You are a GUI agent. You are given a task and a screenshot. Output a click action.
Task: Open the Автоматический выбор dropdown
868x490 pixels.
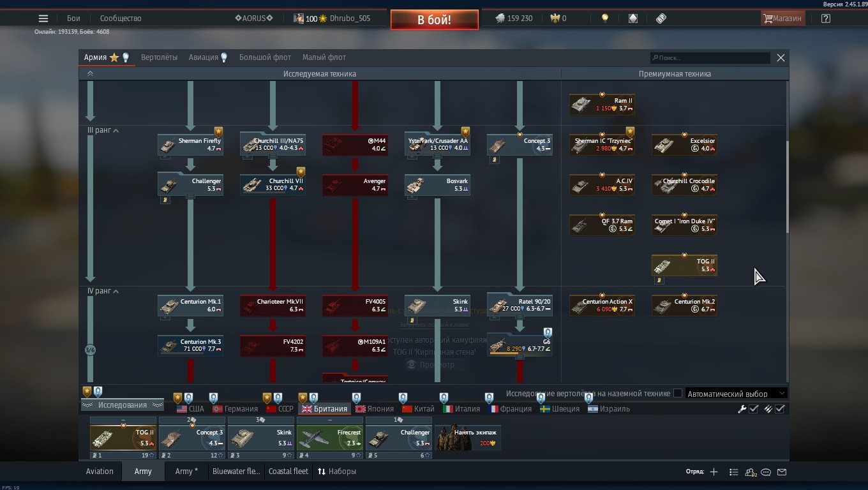(x=736, y=394)
